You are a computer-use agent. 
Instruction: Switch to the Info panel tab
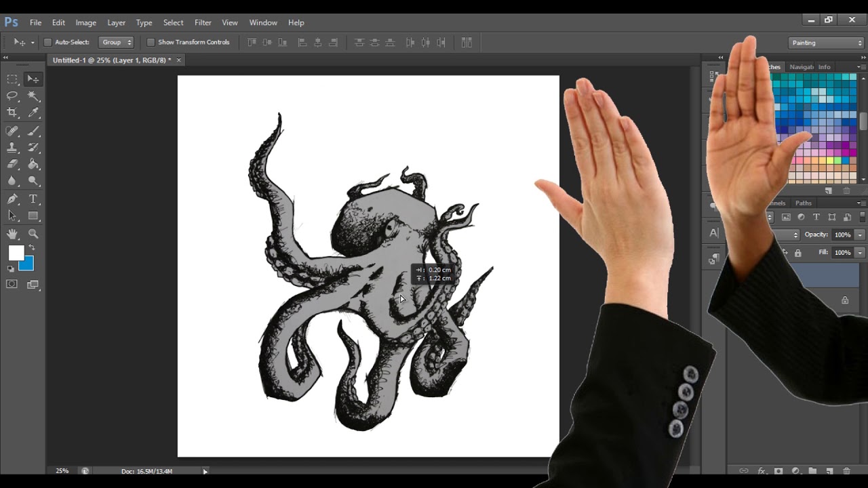[824, 67]
